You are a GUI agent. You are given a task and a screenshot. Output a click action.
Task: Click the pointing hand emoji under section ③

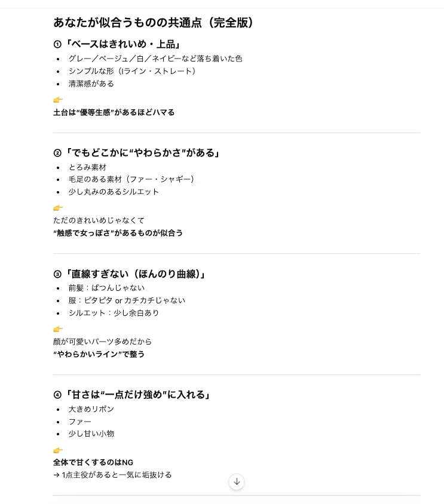58,329
